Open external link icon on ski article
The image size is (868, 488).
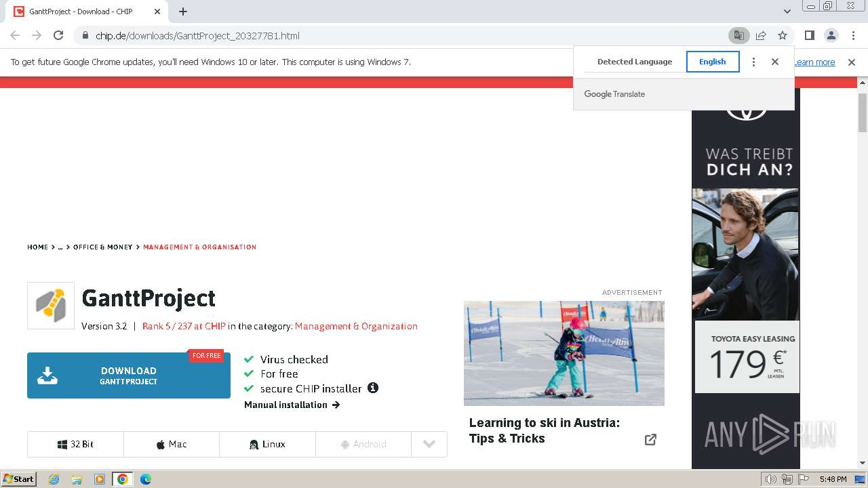[x=650, y=439]
